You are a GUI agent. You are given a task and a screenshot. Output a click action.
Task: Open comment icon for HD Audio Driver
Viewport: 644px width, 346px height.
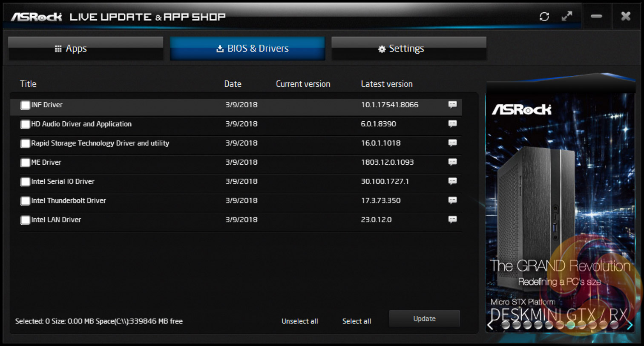coord(452,124)
